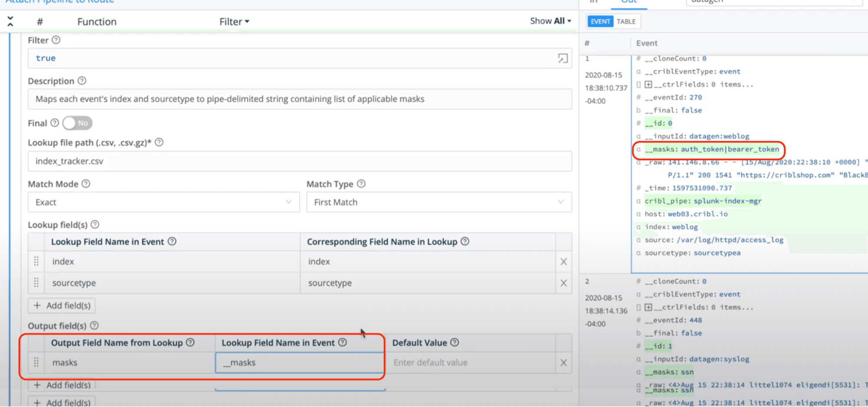
Task: Open the Filter column header menu
Action: pos(234,22)
